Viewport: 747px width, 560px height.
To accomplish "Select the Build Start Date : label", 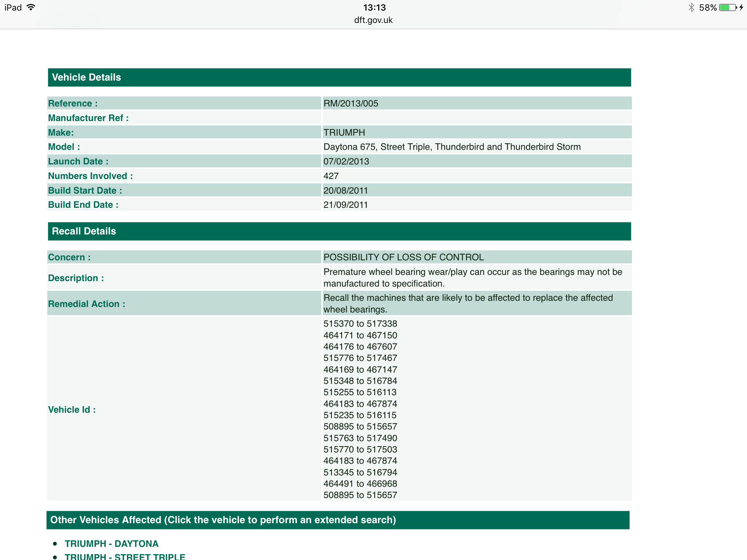I will tap(85, 191).
